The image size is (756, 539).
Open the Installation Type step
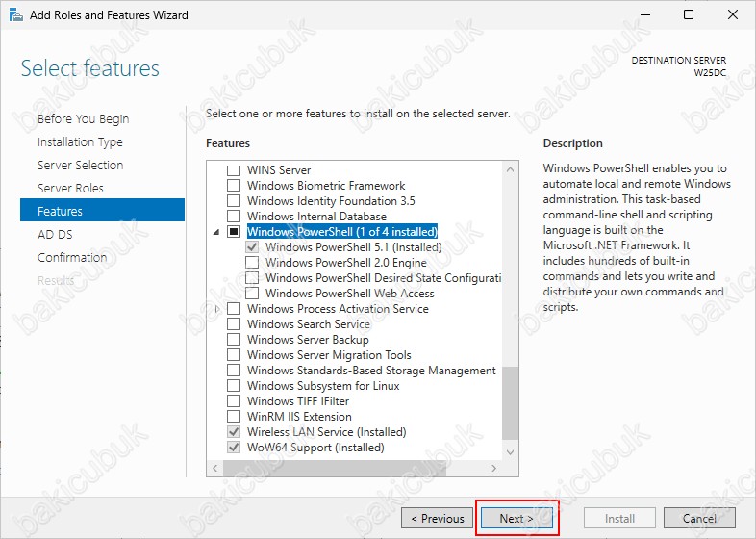point(80,142)
